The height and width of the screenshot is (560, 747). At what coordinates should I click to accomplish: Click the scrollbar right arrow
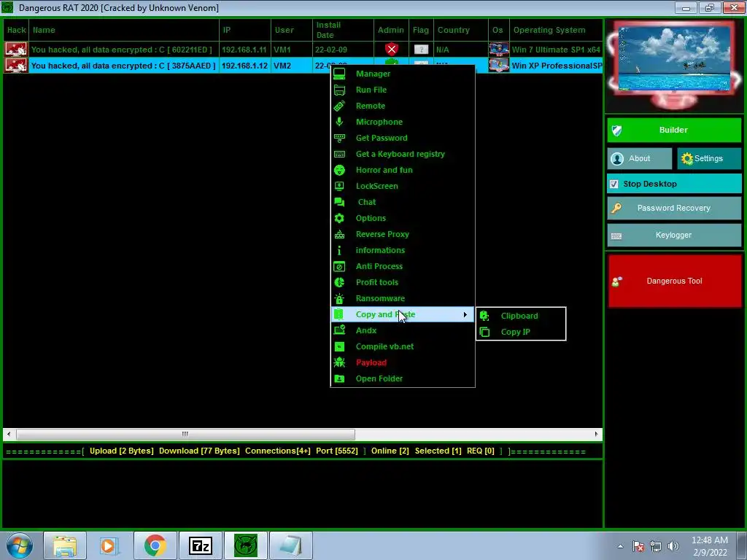596,434
